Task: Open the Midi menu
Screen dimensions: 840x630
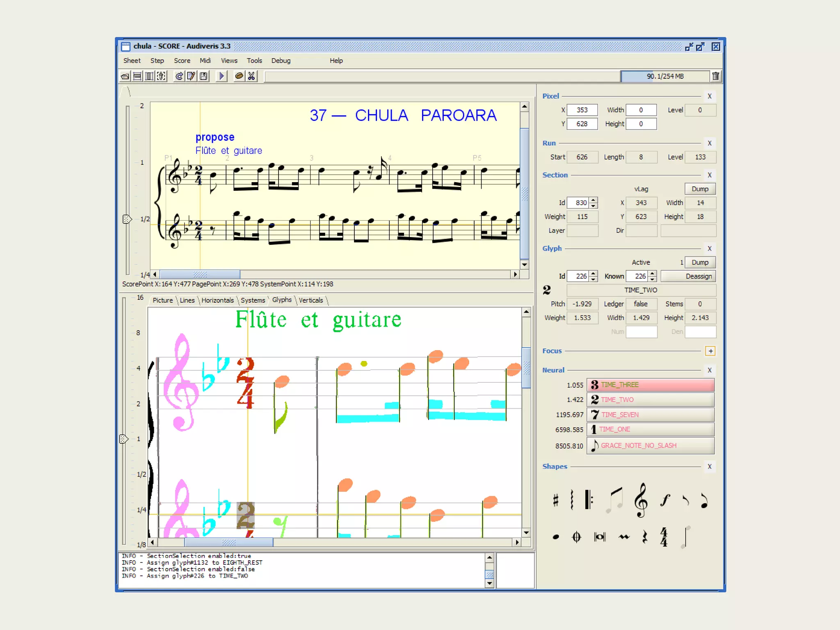Action: click(205, 61)
